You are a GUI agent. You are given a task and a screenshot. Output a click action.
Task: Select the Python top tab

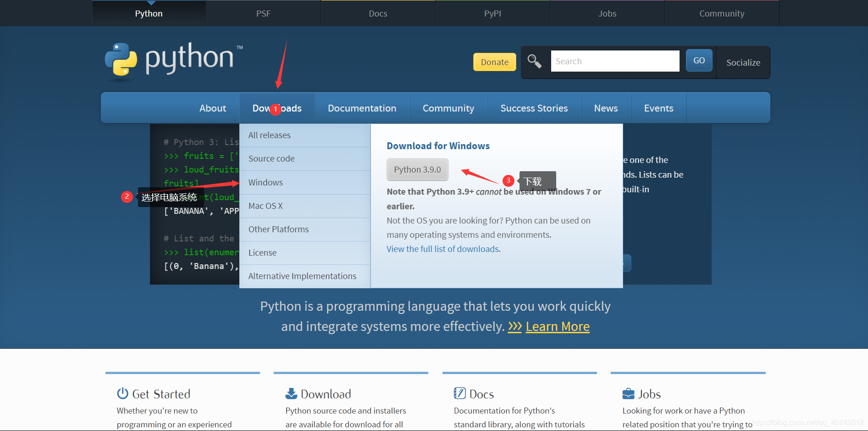pos(149,13)
